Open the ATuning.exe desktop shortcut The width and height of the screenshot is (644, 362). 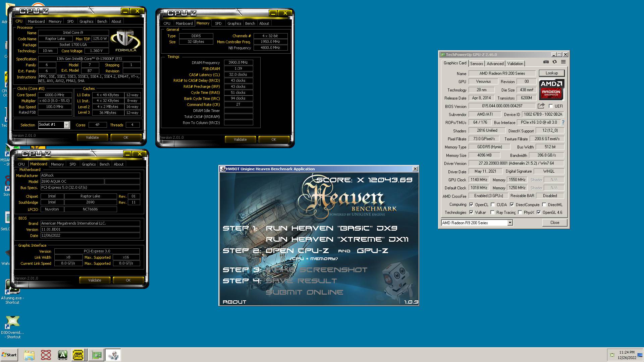coord(12,292)
